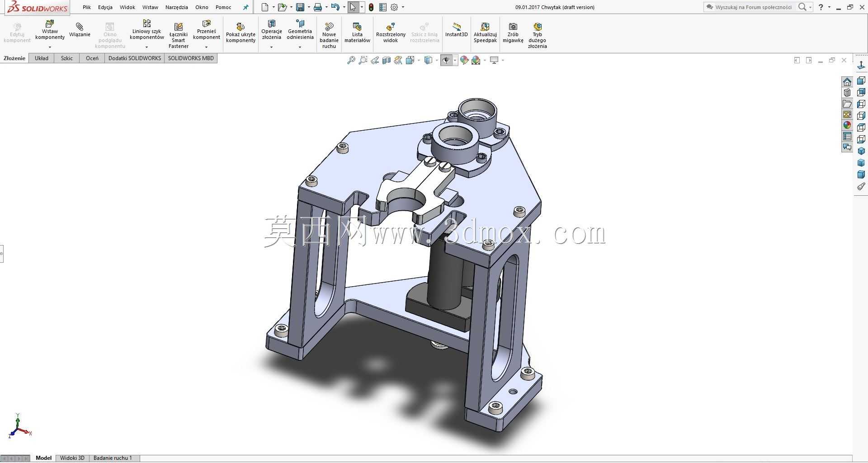The width and height of the screenshot is (868, 463).
Task: Expand Wstaw komponenty dropdown arrow
Action: (50, 47)
